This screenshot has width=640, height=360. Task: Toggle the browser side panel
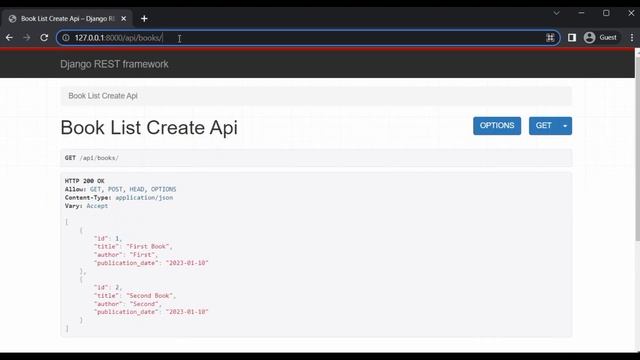tap(572, 38)
